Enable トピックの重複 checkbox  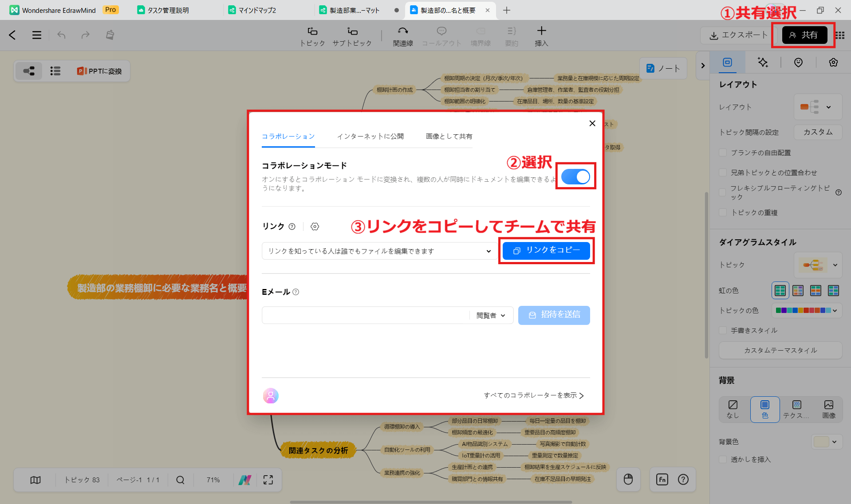[x=723, y=212]
